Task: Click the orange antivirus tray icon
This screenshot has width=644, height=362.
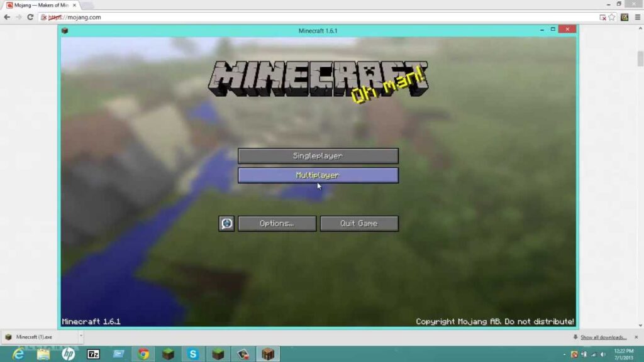Action: (574, 354)
